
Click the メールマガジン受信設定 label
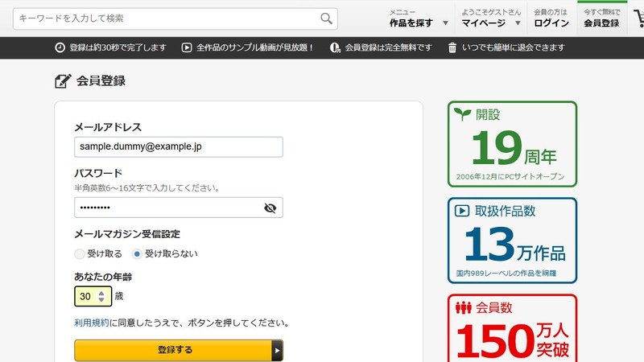pyautogui.click(x=127, y=234)
